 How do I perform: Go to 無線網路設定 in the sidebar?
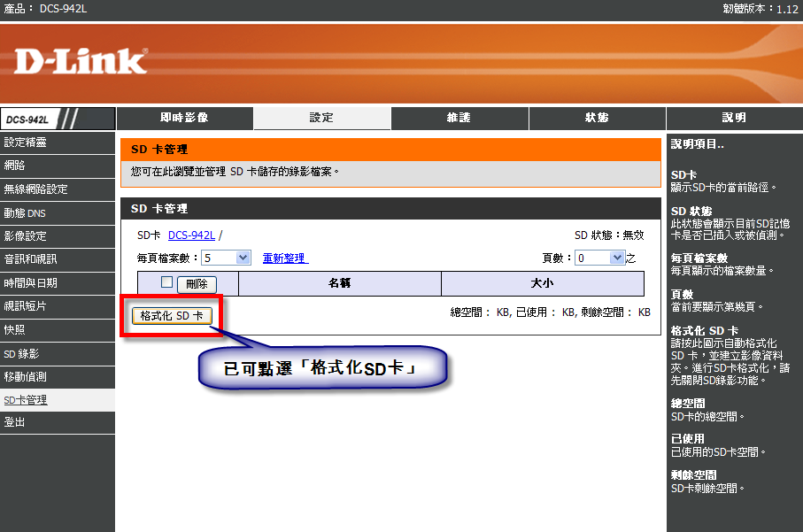[x=58, y=189]
